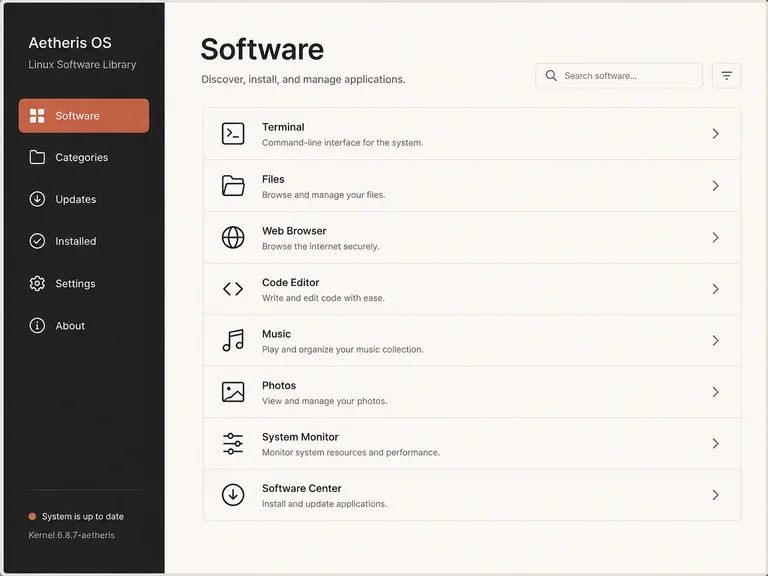The image size is (768, 576).
Task: Click 'Install and update applications.' description
Action: 324,504
